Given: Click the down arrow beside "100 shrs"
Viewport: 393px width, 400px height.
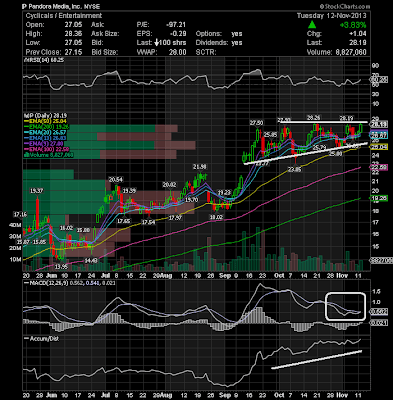Looking at the screenshot, I should coord(158,43).
